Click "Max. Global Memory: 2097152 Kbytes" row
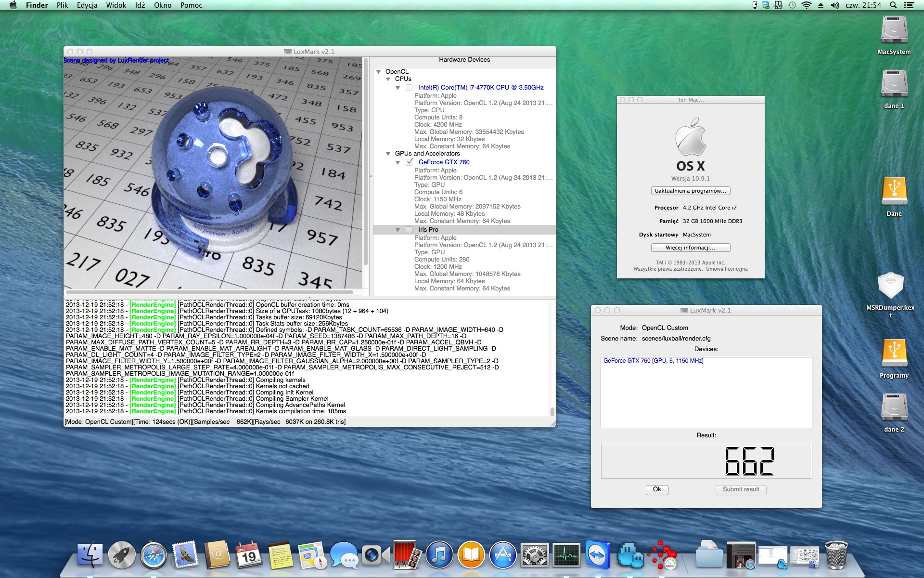Image resolution: width=924 pixels, height=578 pixels. coord(467,207)
